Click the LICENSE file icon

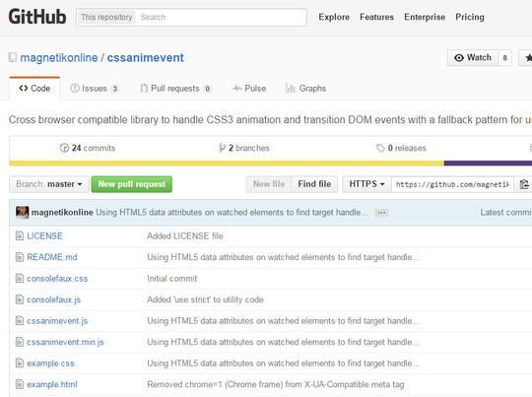[20, 235]
